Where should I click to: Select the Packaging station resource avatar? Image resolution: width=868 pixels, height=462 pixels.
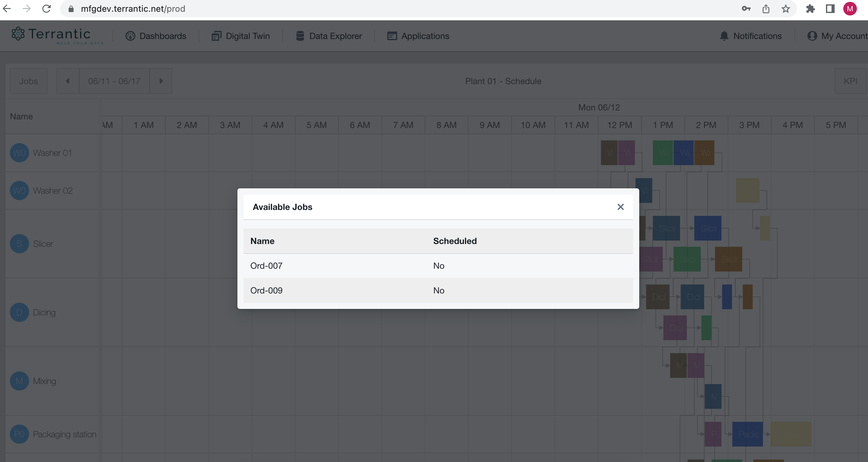(19, 434)
